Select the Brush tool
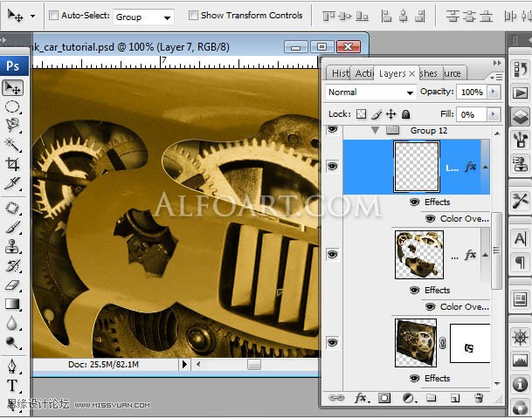The image size is (532, 418). point(13,227)
